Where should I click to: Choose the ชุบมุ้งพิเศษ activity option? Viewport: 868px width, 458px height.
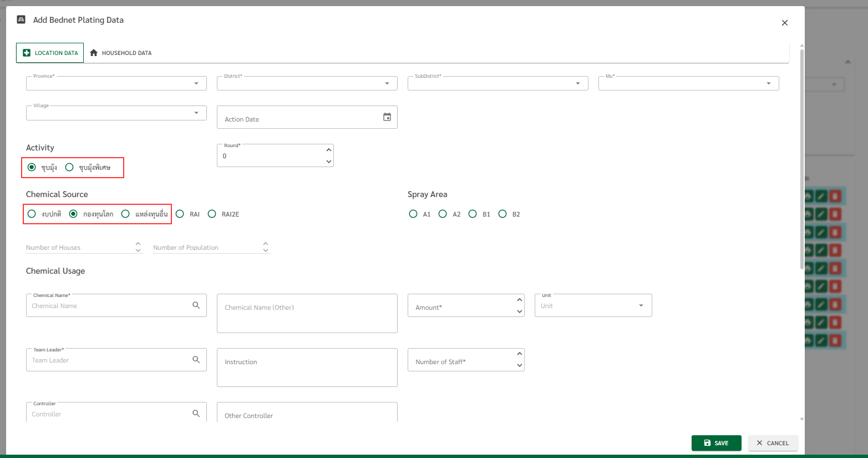[x=69, y=167]
